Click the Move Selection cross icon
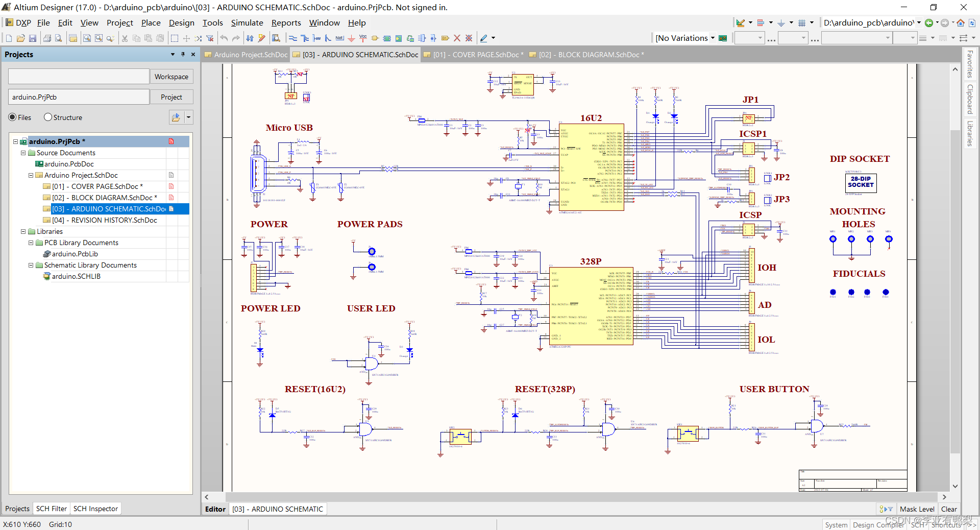Image resolution: width=980 pixels, height=530 pixels. coord(186,38)
